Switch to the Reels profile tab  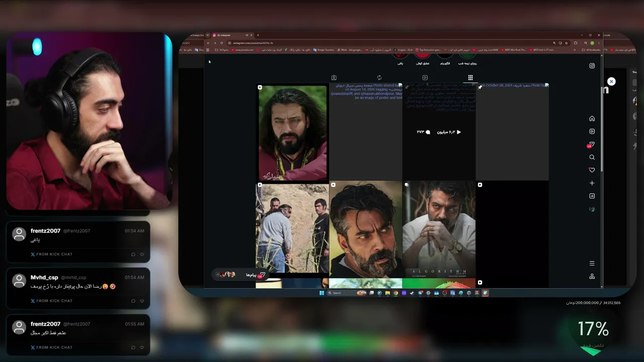tap(425, 78)
